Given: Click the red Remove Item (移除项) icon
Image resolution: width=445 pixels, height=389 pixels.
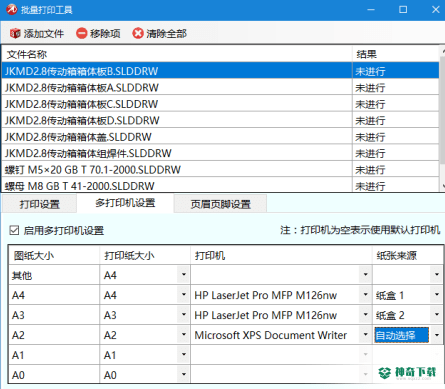Looking at the screenshot, I should (x=82, y=33).
